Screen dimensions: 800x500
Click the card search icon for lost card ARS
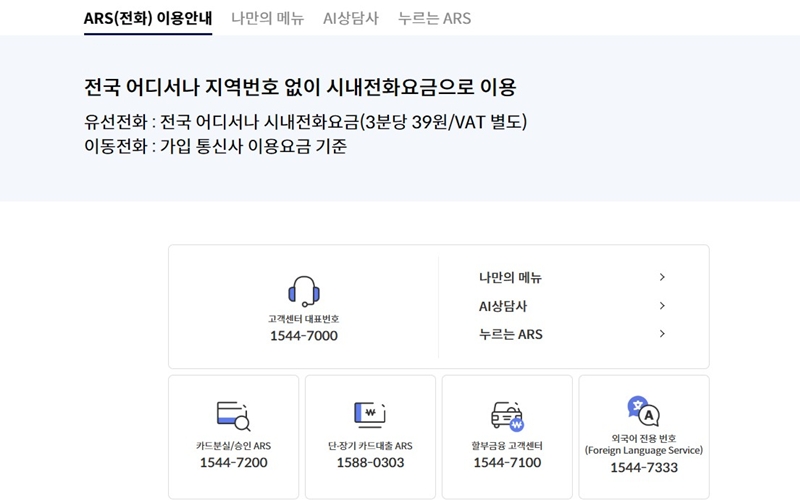[233, 416]
